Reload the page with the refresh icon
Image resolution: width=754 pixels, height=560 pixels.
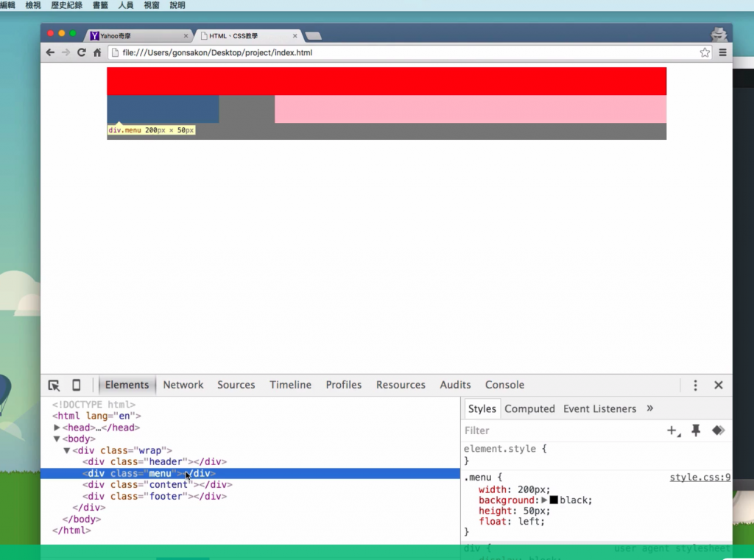[81, 52]
